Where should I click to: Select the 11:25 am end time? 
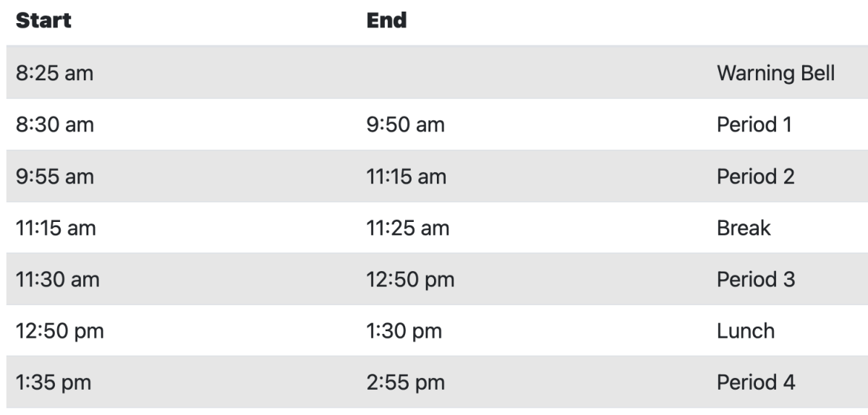(407, 228)
